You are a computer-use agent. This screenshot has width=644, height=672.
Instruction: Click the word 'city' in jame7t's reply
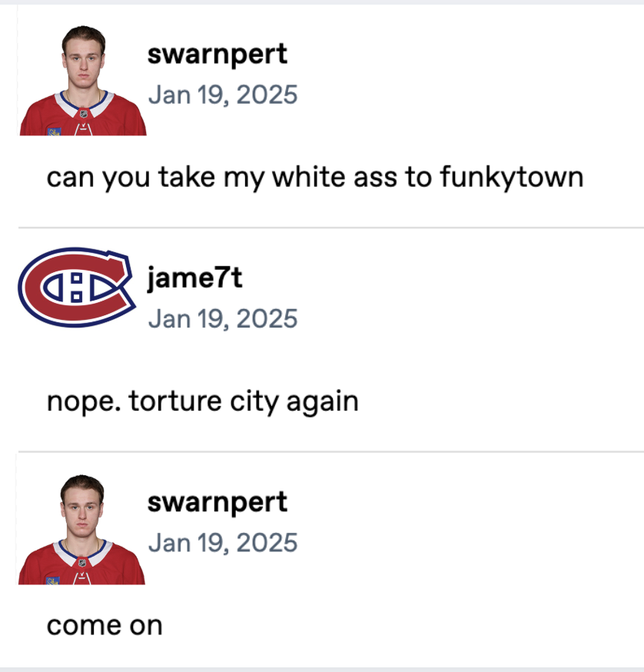click(x=254, y=402)
